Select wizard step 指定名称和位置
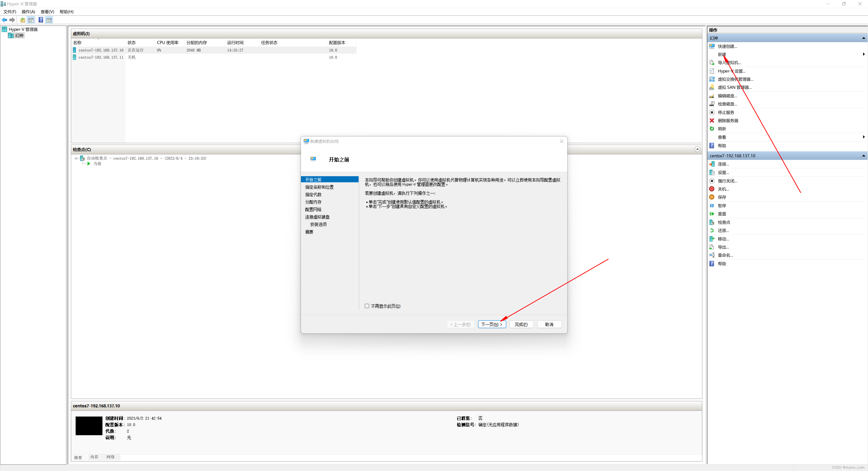 (x=319, y=187)
